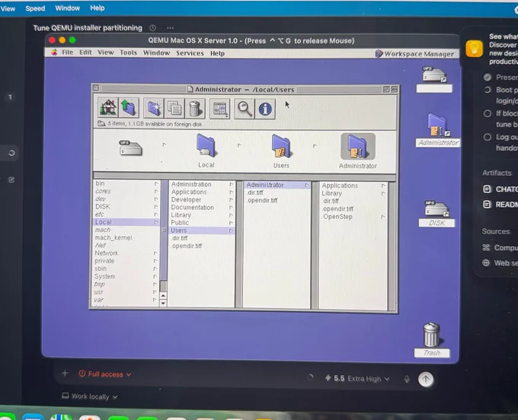Open the guest Window menu

156,52
